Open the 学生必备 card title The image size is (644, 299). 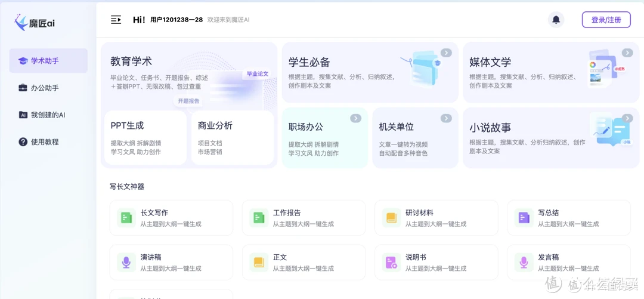(309, 62)
